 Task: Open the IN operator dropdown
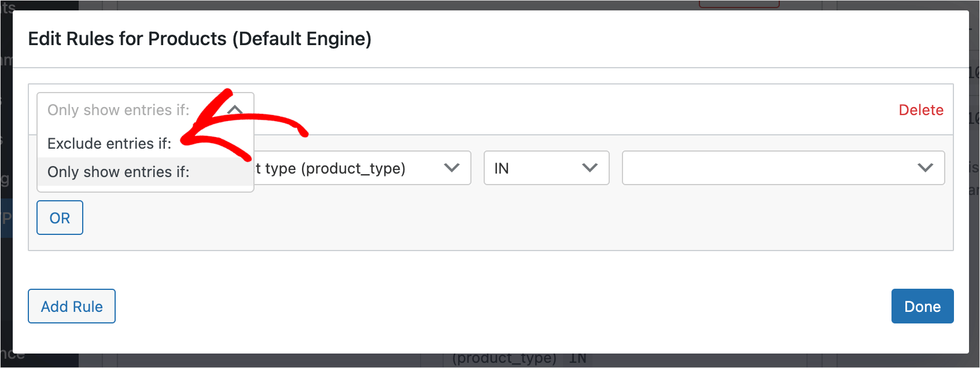pos(546,168)
